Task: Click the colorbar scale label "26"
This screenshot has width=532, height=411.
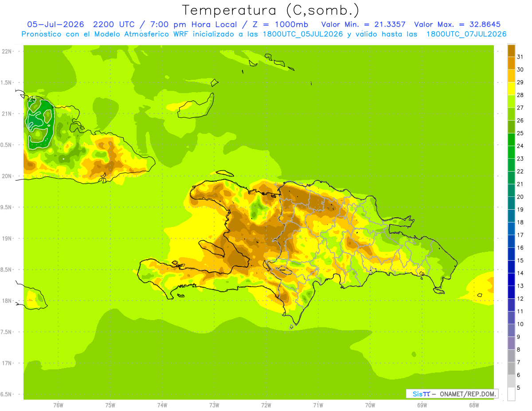Action: 520,120
